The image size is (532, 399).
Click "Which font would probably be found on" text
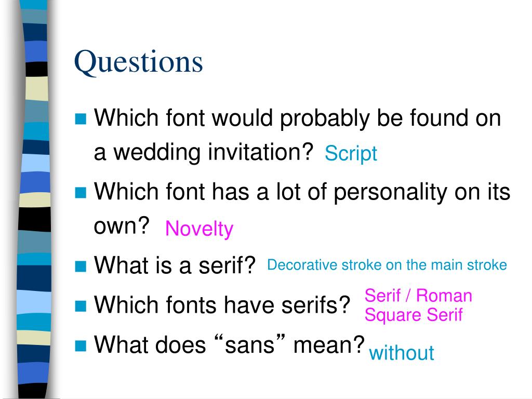(298, 118)
